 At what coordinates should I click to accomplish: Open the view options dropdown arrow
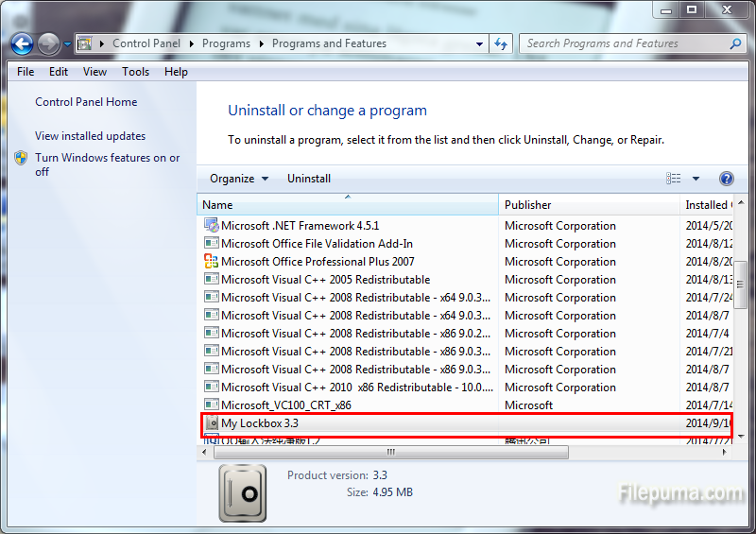tap(696, 179)
